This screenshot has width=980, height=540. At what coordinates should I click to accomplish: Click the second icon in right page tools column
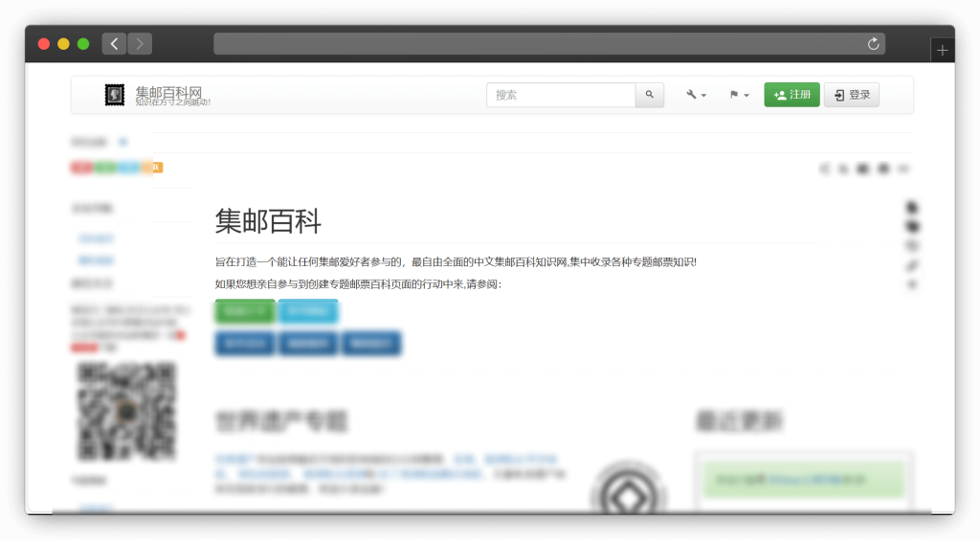click(912, 226)
